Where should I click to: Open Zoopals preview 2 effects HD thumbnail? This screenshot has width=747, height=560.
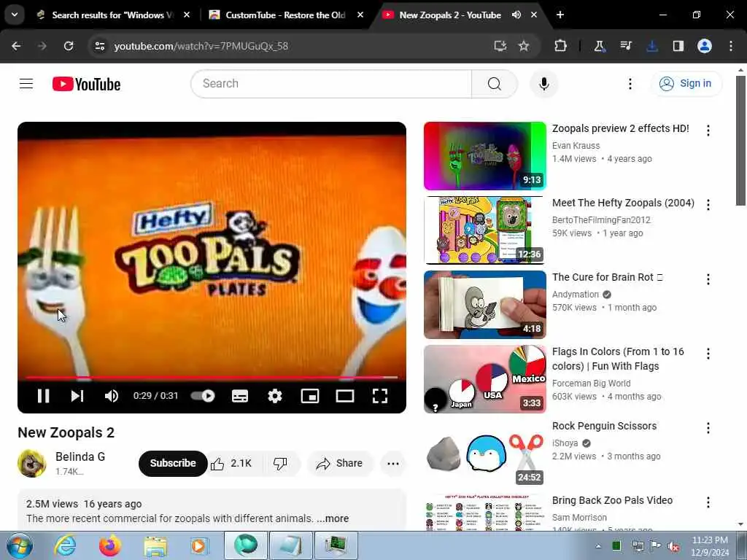pyautogui.click(x=484, y=156)
